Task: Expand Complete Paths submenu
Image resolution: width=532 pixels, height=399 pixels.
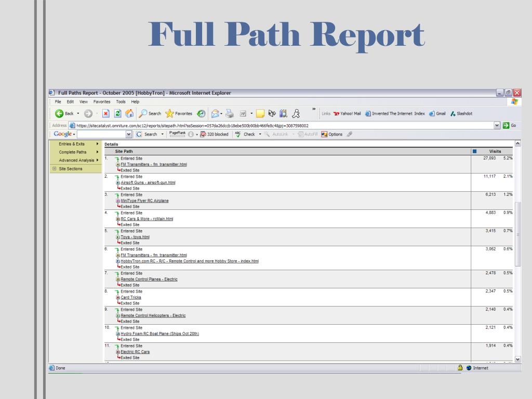Action: [x=97, y=152]
